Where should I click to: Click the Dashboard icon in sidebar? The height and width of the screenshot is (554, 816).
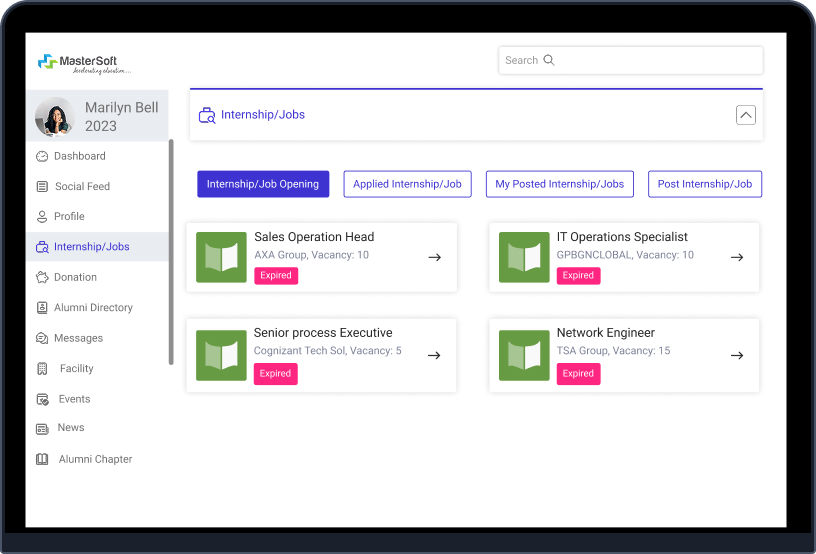(42, 156)
